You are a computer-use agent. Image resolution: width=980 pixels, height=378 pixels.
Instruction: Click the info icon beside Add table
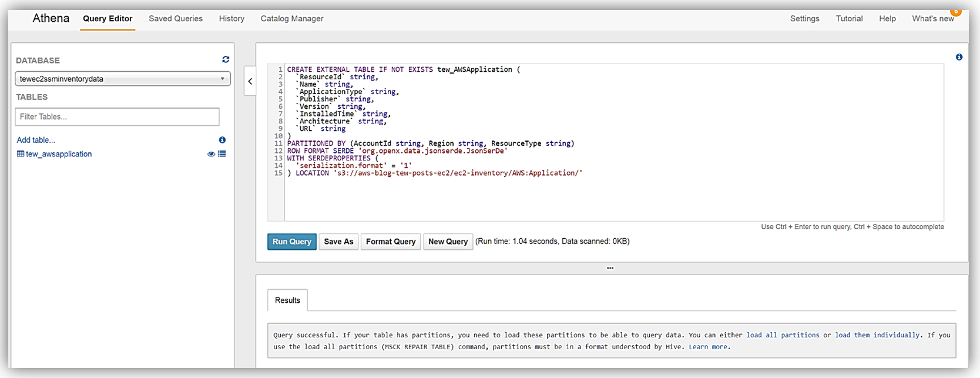pos(222,140)
